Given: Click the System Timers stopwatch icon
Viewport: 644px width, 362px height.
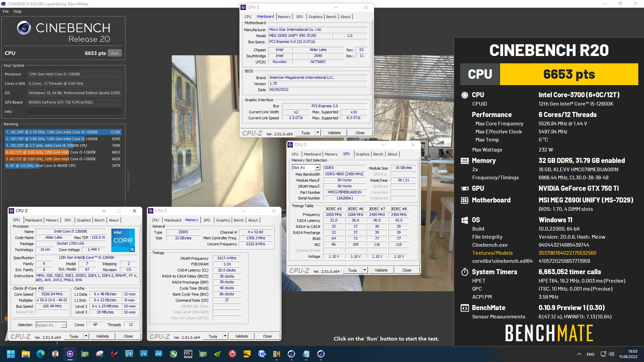Looking at the screenshot, I should pos(465,272).
